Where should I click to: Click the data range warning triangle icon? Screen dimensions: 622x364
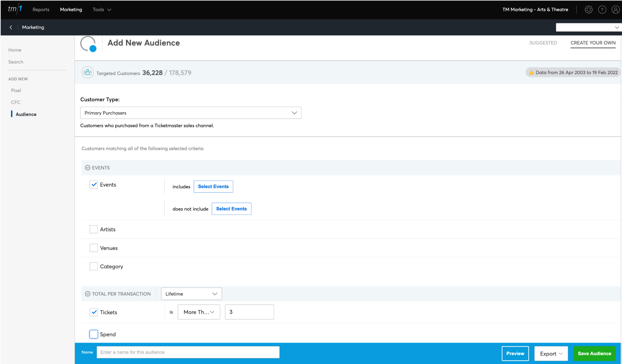tap(531, 72)
